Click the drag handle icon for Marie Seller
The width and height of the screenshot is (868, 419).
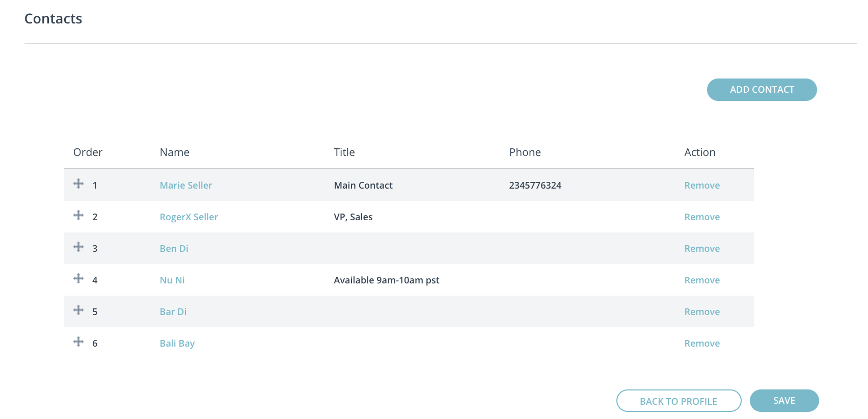(x=78, y=184)
